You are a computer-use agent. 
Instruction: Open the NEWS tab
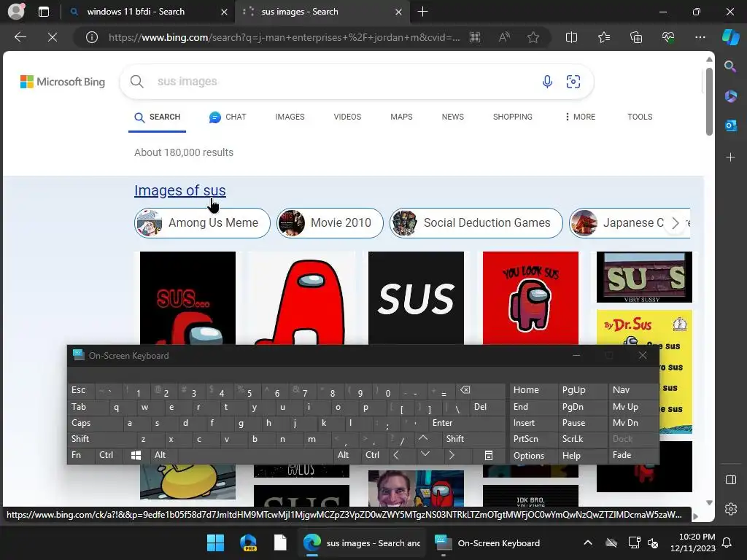[452, 117]
